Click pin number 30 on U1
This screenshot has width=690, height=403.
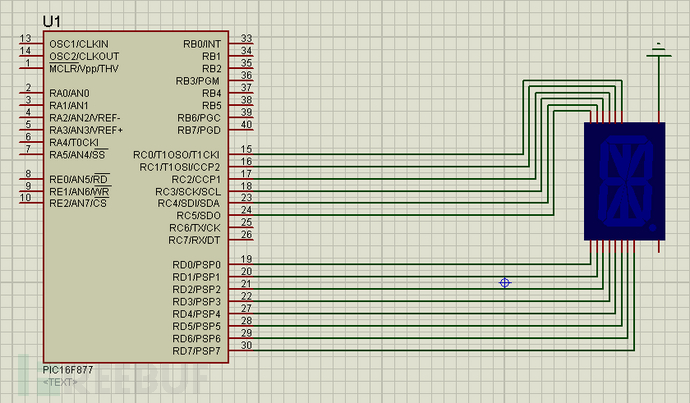click(246, 345)
